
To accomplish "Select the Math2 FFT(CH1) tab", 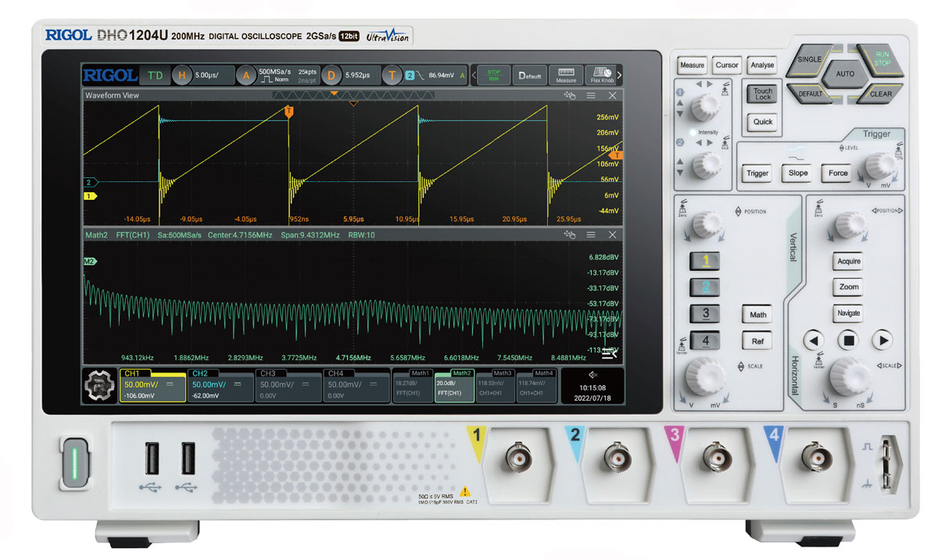I will (x=454, y=385).
